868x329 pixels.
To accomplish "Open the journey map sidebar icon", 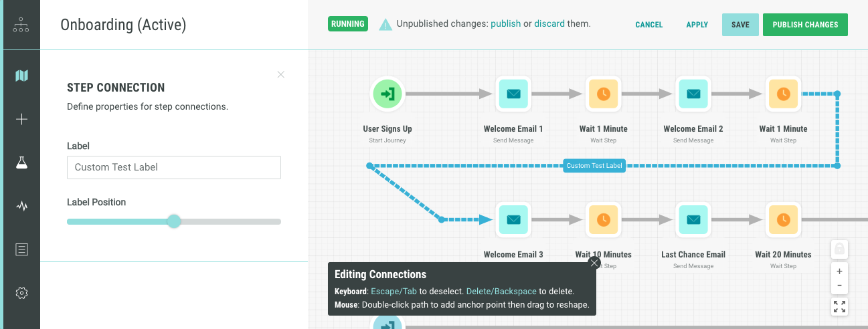I will [21, 76].
